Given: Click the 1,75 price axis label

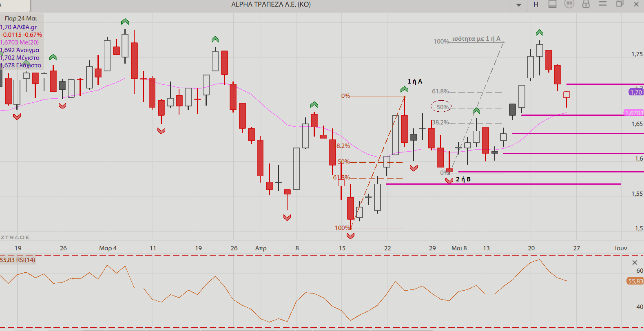Looking at the screenshot, I should coord(637,54).
